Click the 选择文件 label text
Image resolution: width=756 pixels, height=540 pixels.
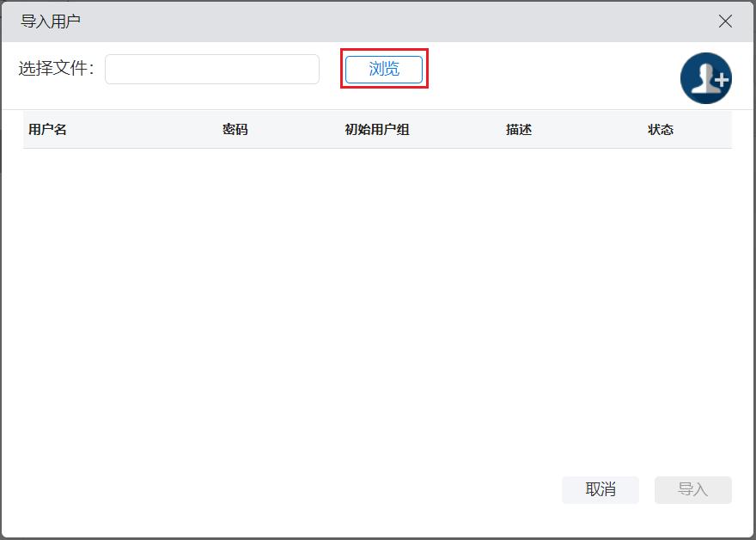(x=56, y=69)
